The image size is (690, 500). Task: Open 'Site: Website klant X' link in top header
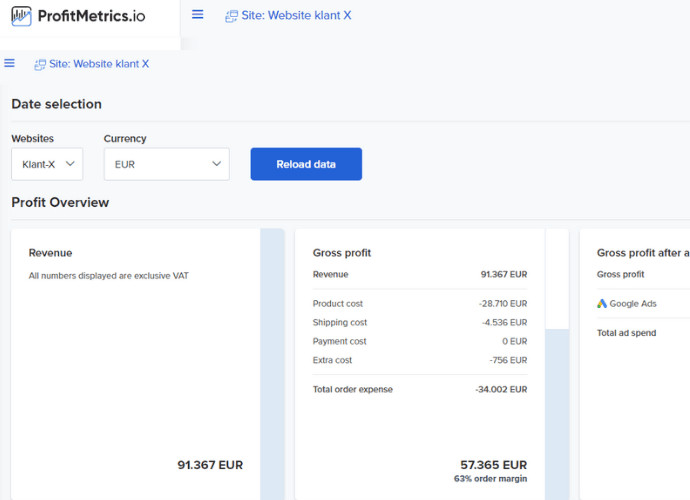pos(296,15)
